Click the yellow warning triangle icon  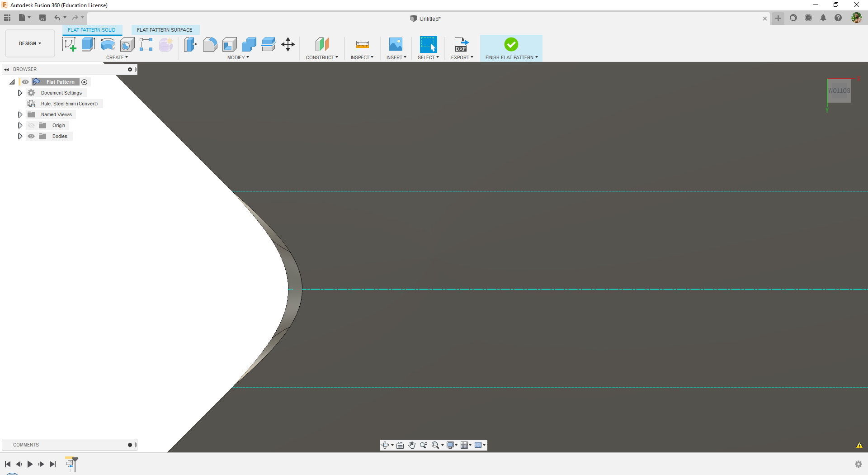[859, 446]
